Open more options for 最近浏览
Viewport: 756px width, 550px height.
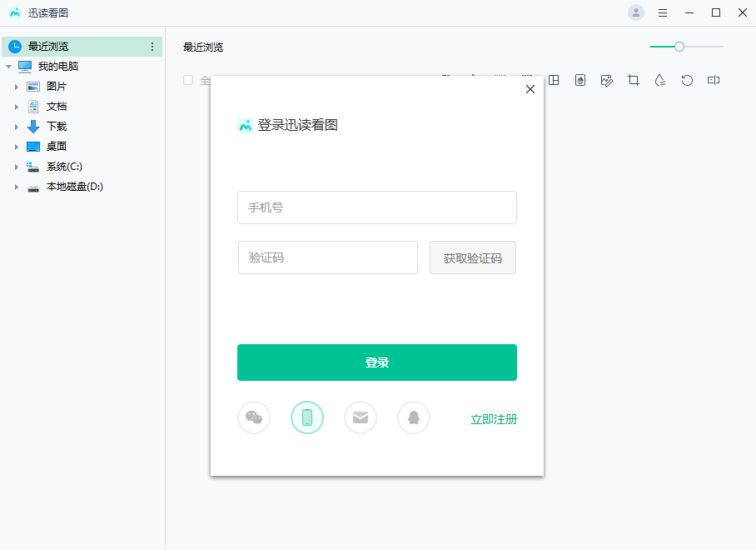pyautogui.click(x=152, y=47)
